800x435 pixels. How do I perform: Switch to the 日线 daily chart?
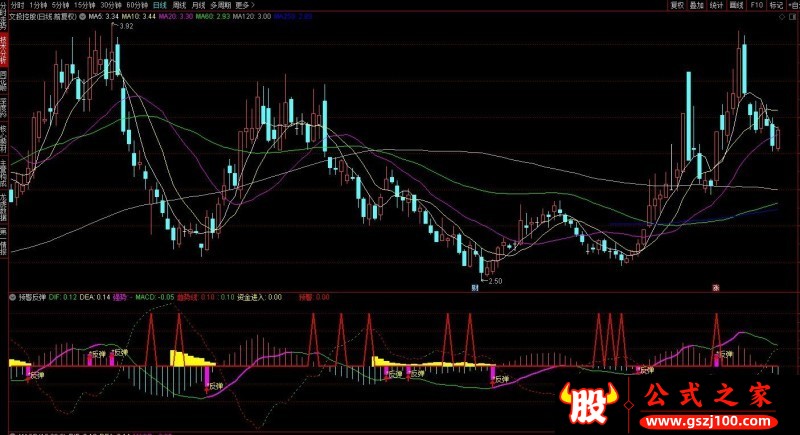(160, 5)
